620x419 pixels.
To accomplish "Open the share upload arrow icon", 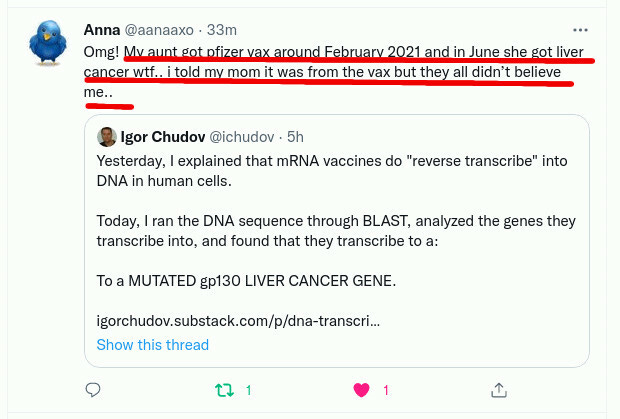I will (499, 390).
